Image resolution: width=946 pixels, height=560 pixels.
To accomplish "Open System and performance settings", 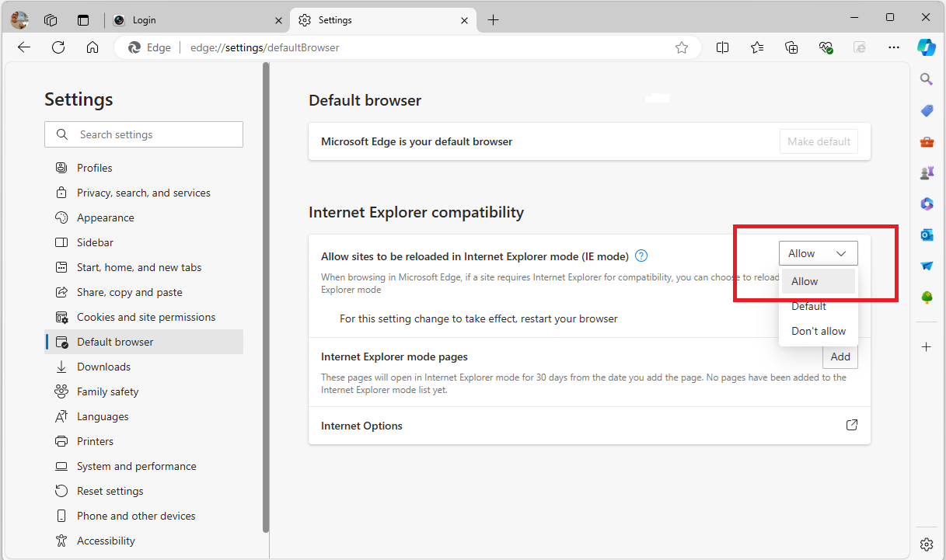I will (x=145, y=466).
